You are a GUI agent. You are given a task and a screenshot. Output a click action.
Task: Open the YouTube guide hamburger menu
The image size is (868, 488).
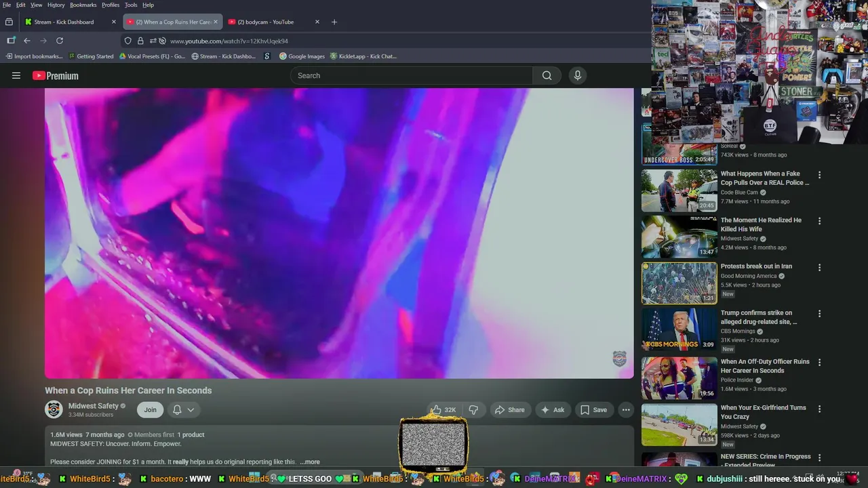click(16, 76)
